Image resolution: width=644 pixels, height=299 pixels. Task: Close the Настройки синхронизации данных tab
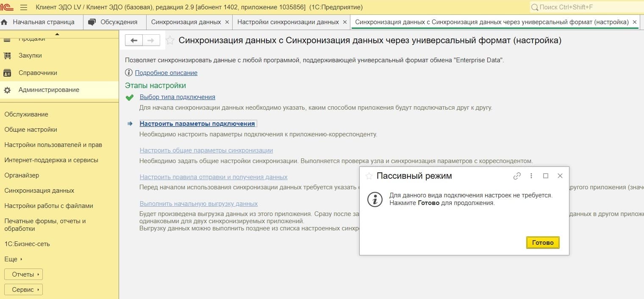tap(344, 22)
